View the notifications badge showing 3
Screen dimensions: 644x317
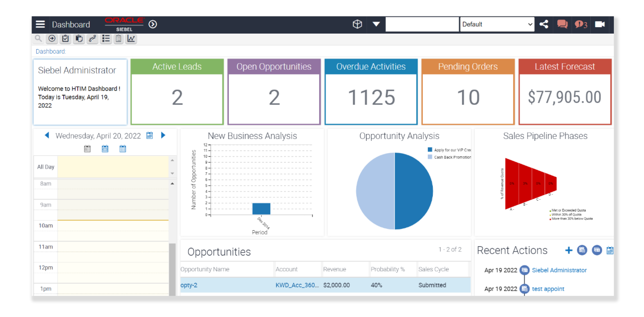[581, 24]
